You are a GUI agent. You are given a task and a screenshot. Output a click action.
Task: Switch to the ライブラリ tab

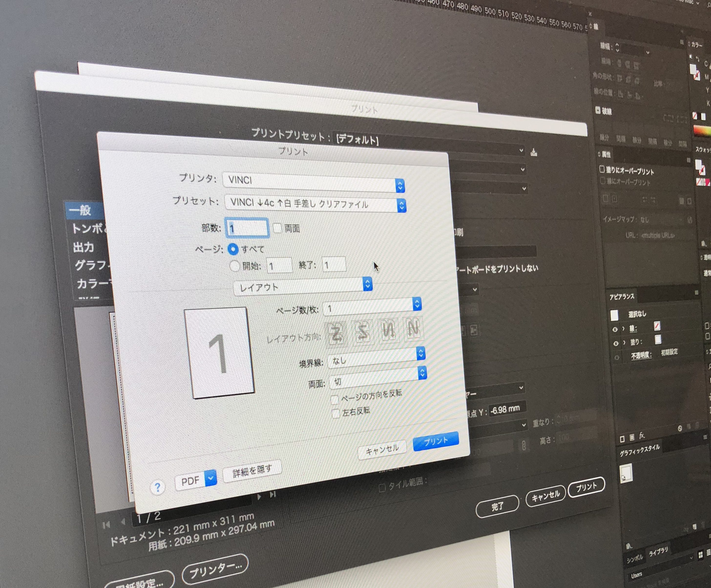click(658, 552)
